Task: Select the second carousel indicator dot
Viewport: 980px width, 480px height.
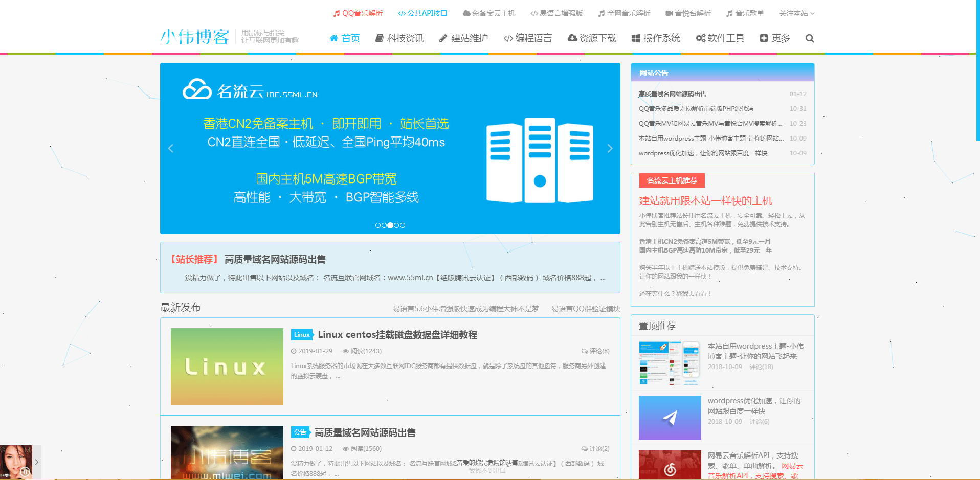Action: (x=384, y=225)
